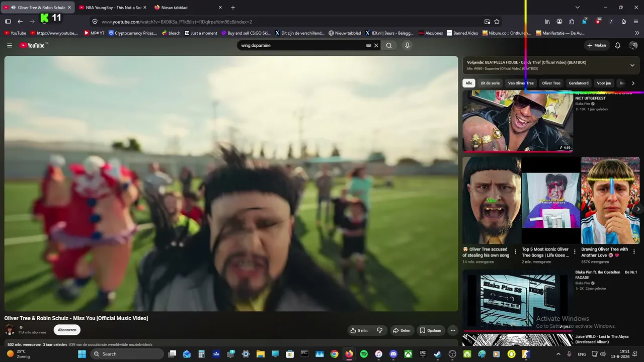The image size is (644, 362).
Task: Show hidden system tray icons
Action: (558, 354)
